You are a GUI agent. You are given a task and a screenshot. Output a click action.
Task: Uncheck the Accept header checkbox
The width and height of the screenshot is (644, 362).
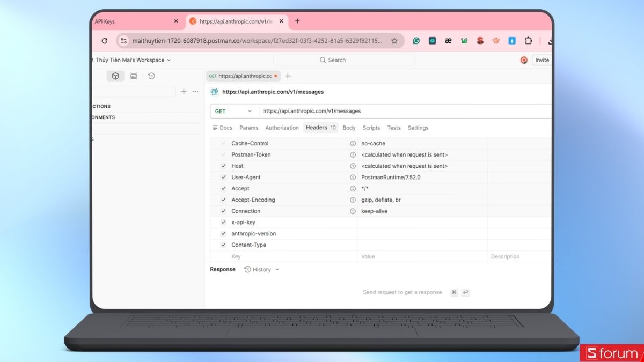(x=223, y=188)
